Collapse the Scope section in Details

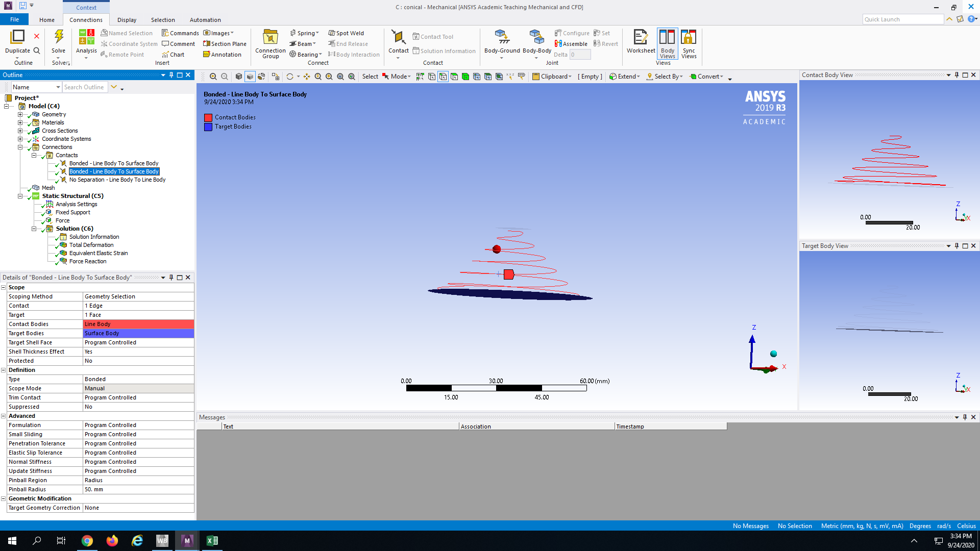click(x=4, y=287)
